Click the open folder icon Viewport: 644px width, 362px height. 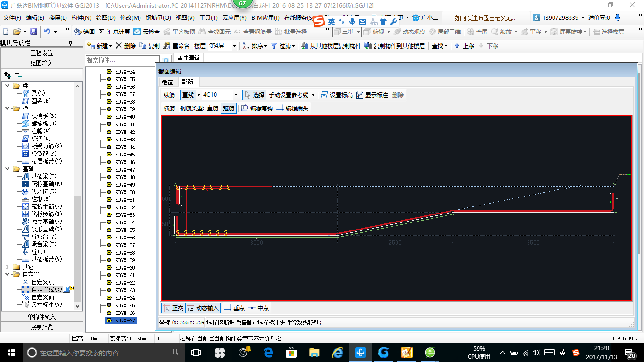[x=17, y=32]
